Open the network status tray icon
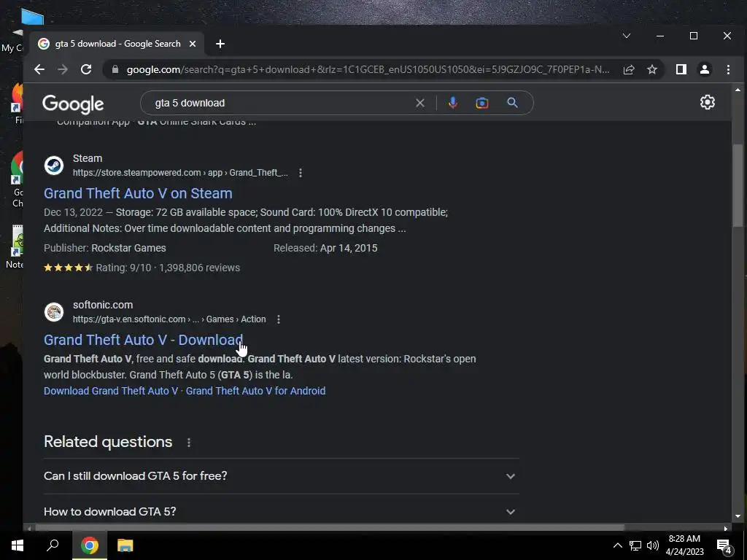This screenshot has width=747, height=560. pos(635,545)
